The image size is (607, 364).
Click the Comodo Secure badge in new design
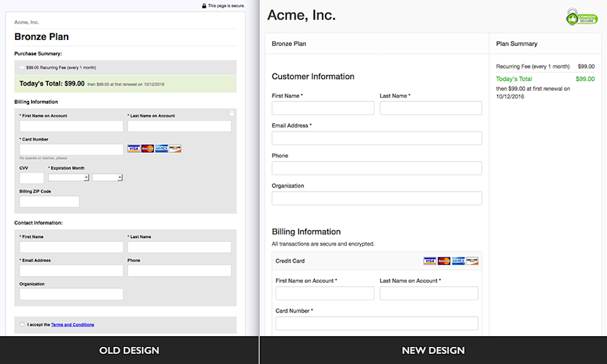[x=582, y=17]
